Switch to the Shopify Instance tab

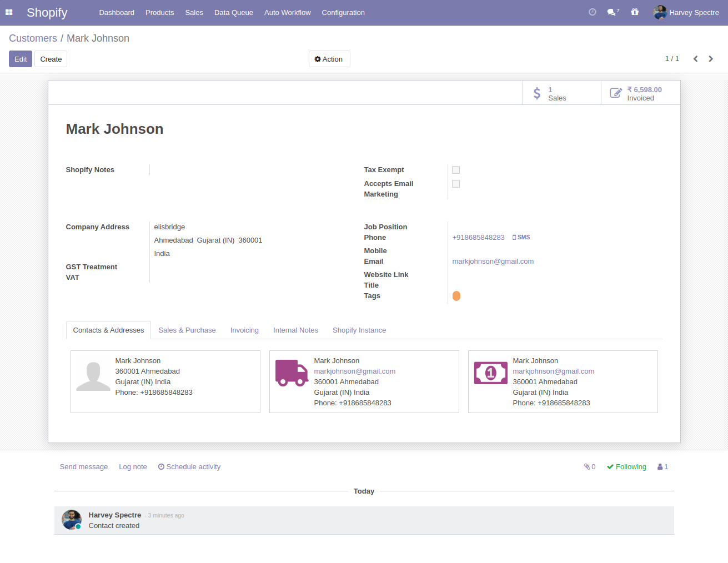coord(359,330)
